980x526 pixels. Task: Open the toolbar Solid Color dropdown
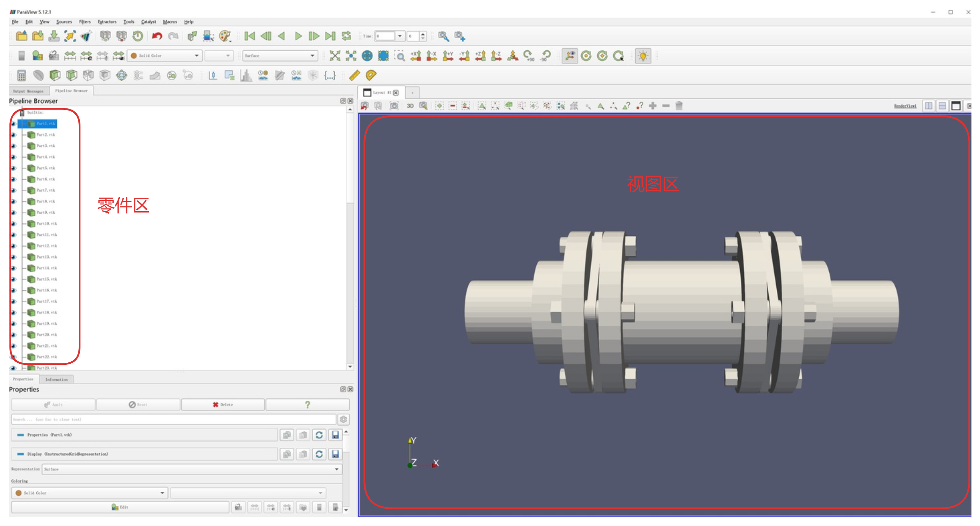coord(165,56)
